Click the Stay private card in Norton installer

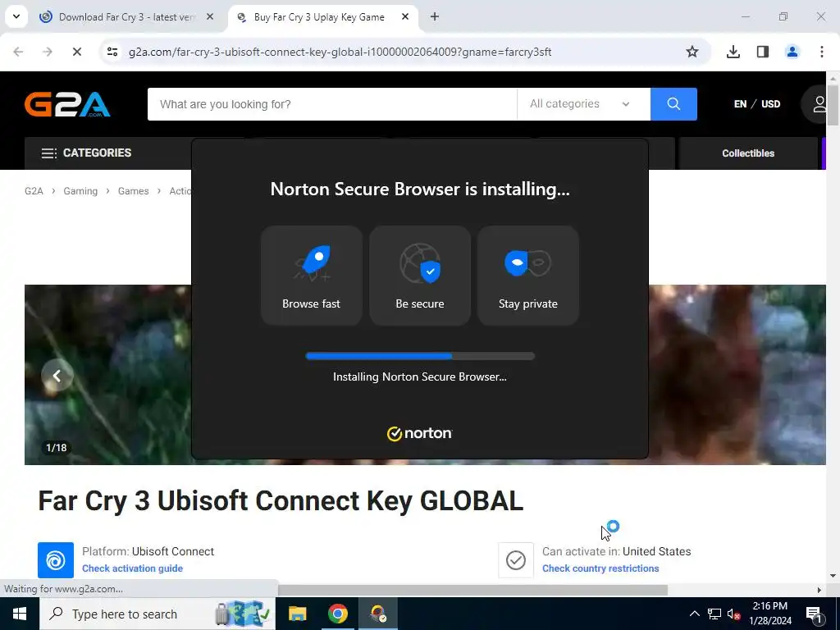point(528,276)
